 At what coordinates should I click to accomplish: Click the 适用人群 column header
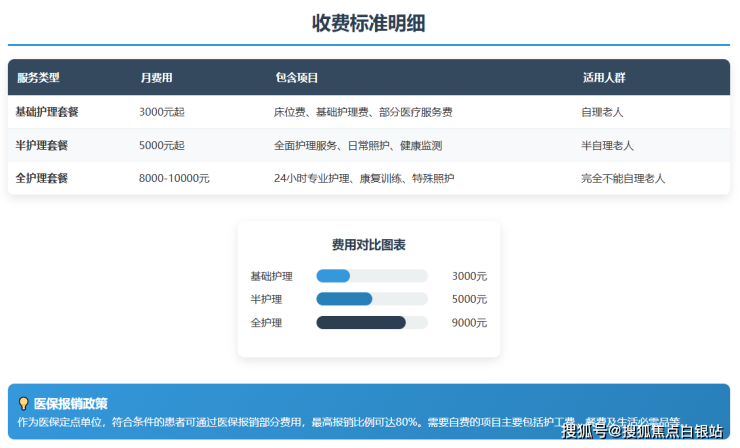(603, 78)
